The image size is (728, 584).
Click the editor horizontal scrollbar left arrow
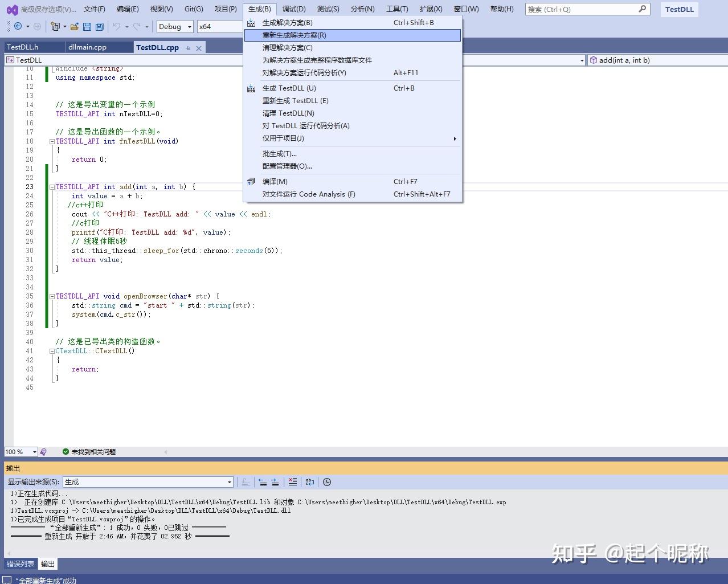[166, 452]
